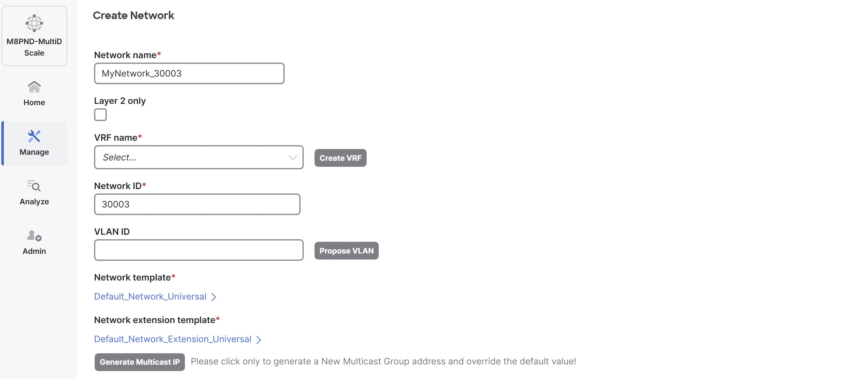Expand VRF name list using down arrow
The width and height of the screenshot is (868, 379).
point(293,158)
